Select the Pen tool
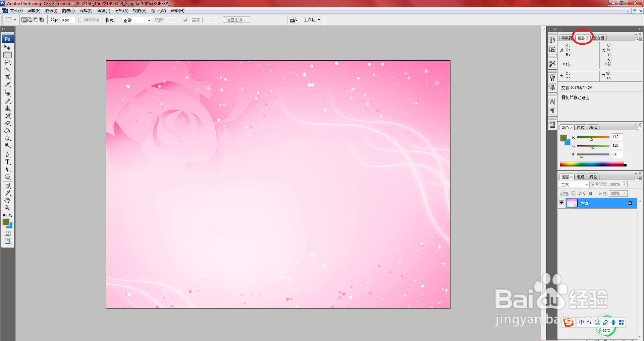Screen dimensions: 644x341 point(7,154)
